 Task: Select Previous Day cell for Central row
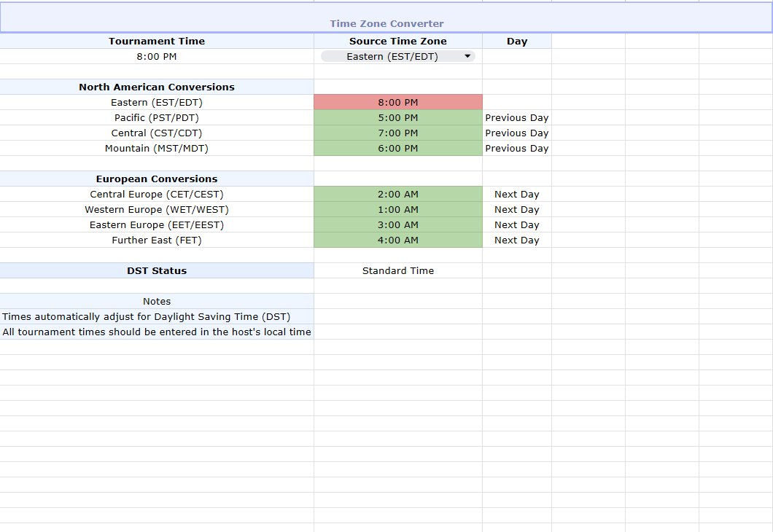[x=516, y=133]
